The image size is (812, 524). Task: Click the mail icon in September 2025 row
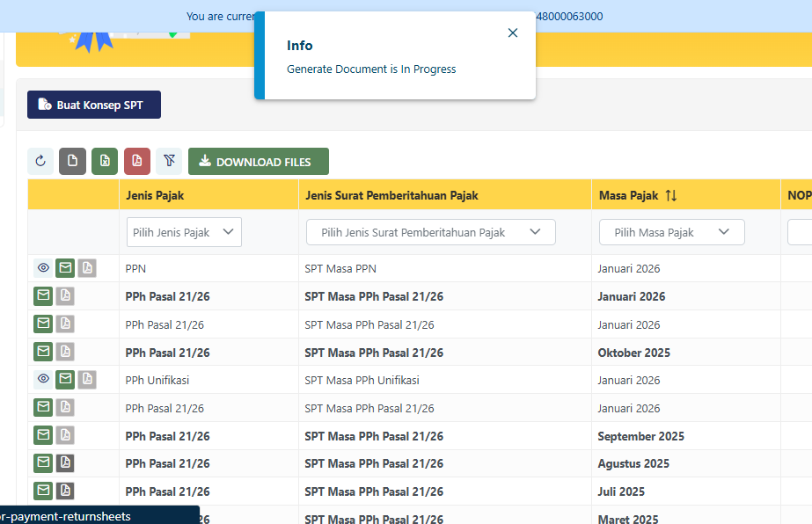[43, 435]
